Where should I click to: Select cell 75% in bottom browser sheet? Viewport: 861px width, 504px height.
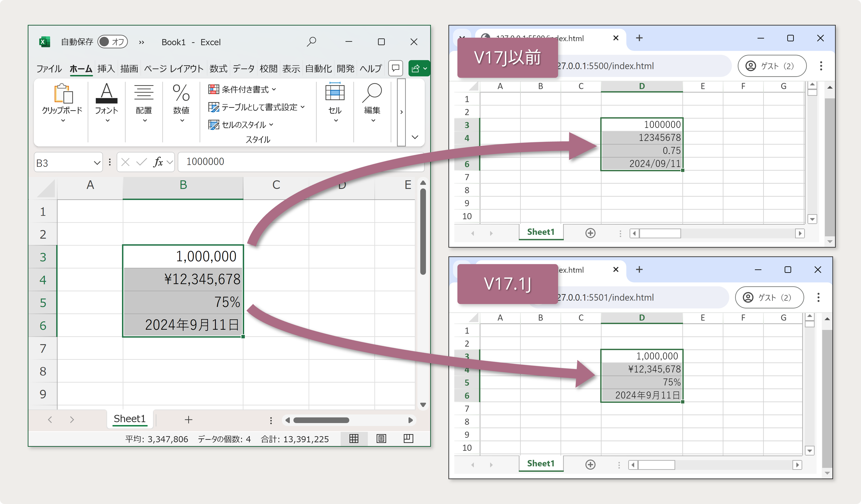[x=642, y=382]
